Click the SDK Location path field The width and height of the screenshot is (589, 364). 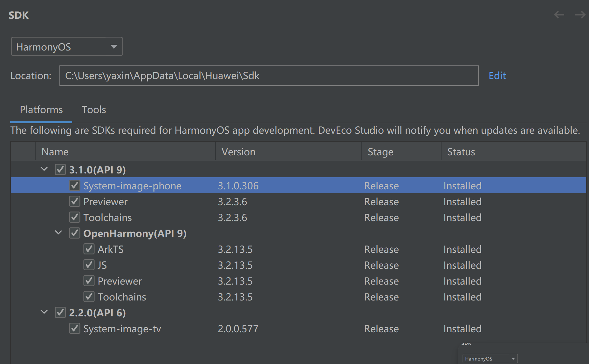(x=269, y=76)
